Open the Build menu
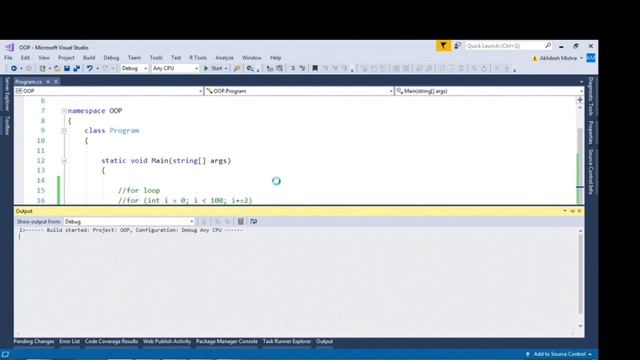Image resolution: width=640 pixels, height=360 pixels. [x=89, y=58]
